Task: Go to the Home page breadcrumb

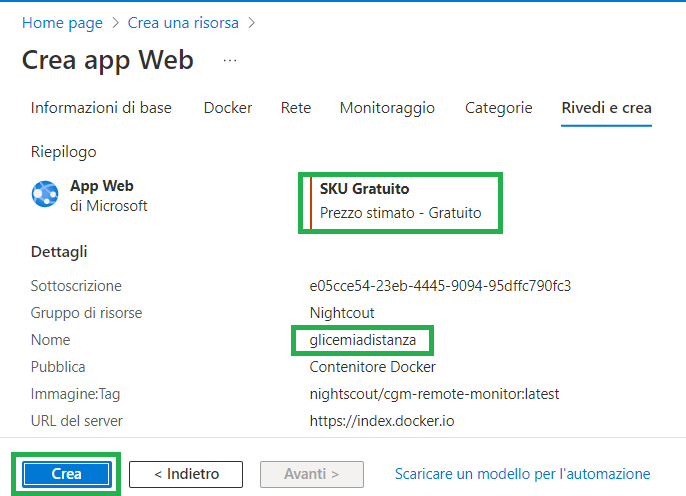Action: (62, 23)
